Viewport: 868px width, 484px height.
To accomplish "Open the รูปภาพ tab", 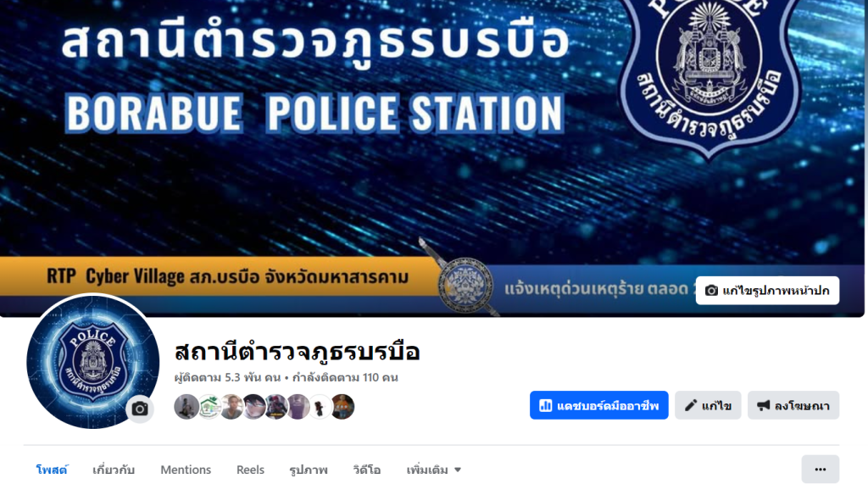I will click(309, 470).
